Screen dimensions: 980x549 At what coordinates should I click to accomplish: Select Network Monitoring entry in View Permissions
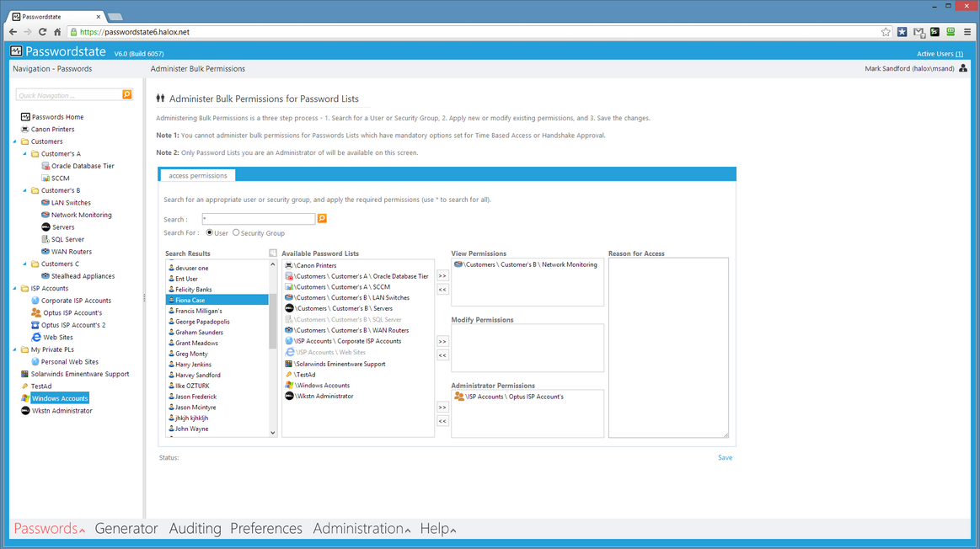click(526, 265)
